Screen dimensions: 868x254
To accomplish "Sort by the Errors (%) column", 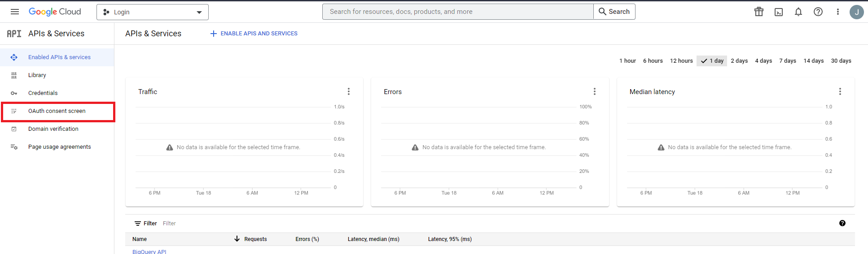I will [307, 239].
